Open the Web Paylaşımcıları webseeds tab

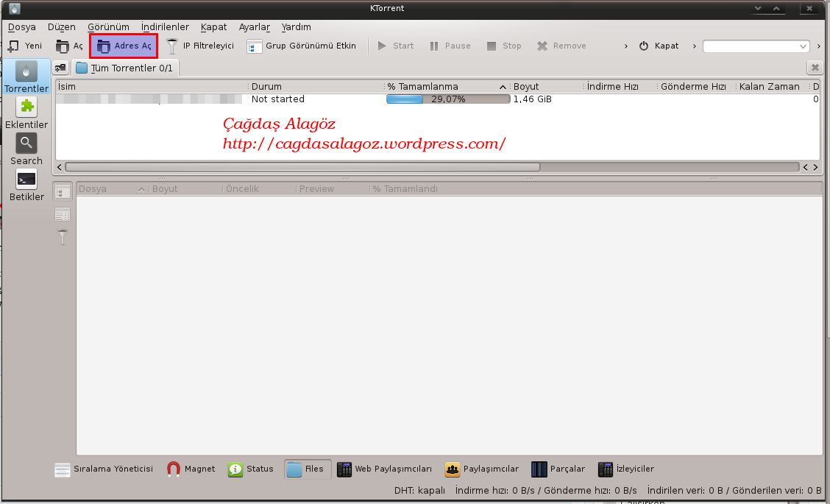pyautogui.click(x=385, y=469)
